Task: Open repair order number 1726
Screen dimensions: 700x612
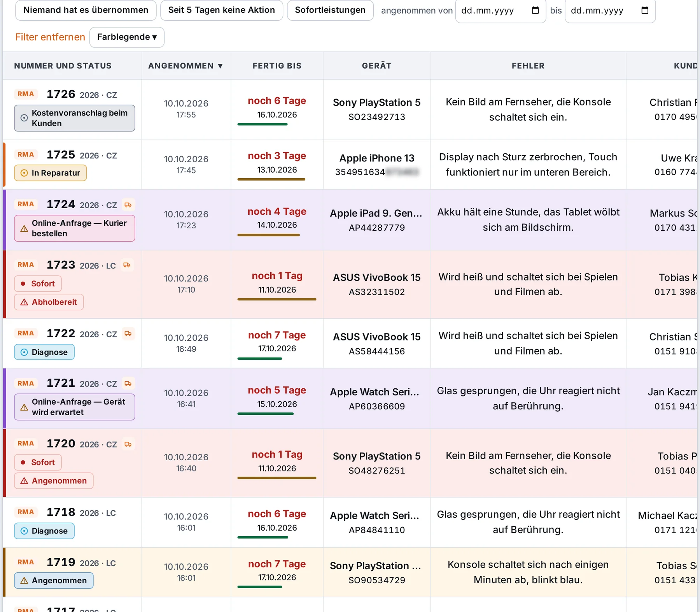Action: click(x=61, y=94)
